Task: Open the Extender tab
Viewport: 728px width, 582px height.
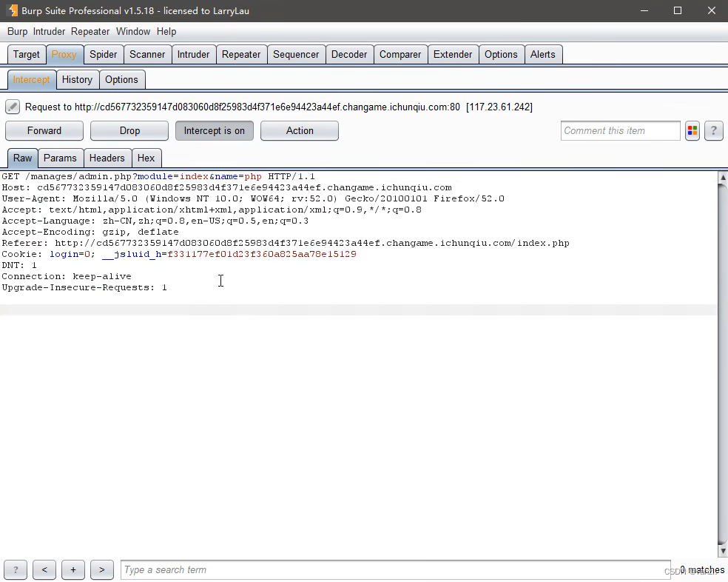Action: point(453,54)
